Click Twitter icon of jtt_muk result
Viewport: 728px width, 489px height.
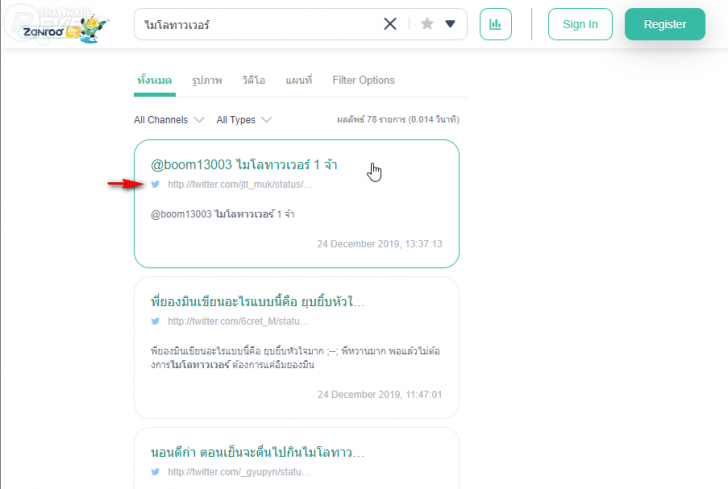pyautogui.click(x=155, y=184)
